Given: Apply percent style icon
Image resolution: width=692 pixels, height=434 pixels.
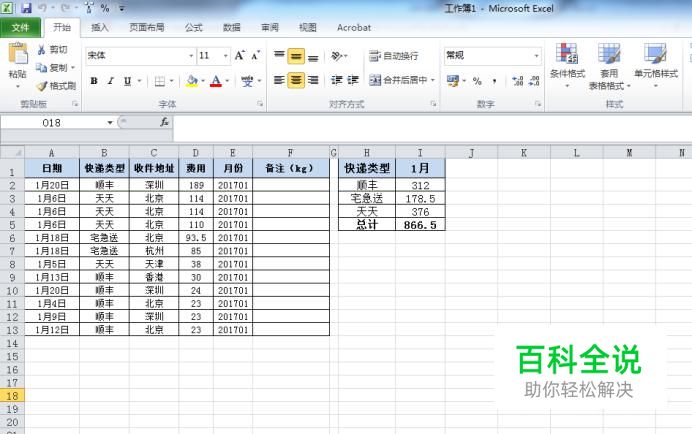Looking at the screenshot, I should [477, 81].
